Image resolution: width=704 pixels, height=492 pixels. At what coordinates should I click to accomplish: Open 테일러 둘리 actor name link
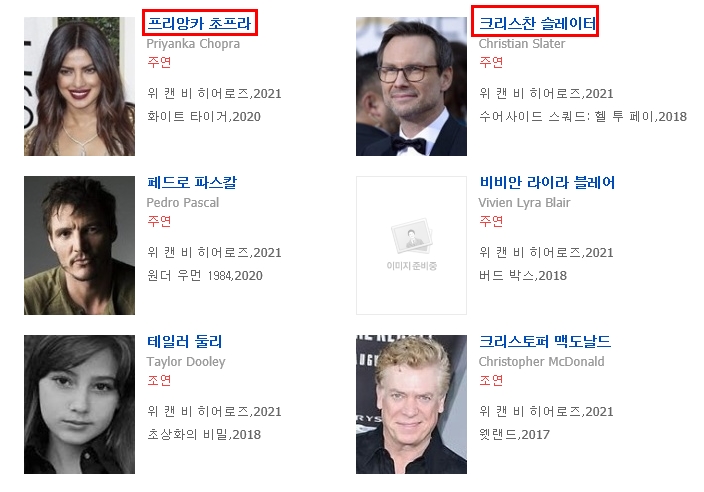[185, 342]
